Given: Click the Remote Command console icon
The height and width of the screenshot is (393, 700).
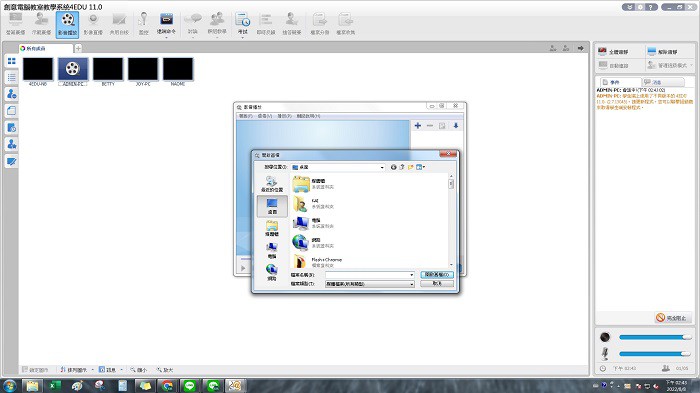Looking at the screenshot, I should click(167, 20).
